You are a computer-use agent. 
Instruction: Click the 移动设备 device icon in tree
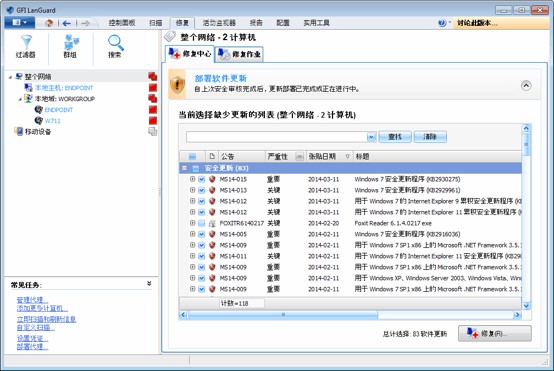18,131
